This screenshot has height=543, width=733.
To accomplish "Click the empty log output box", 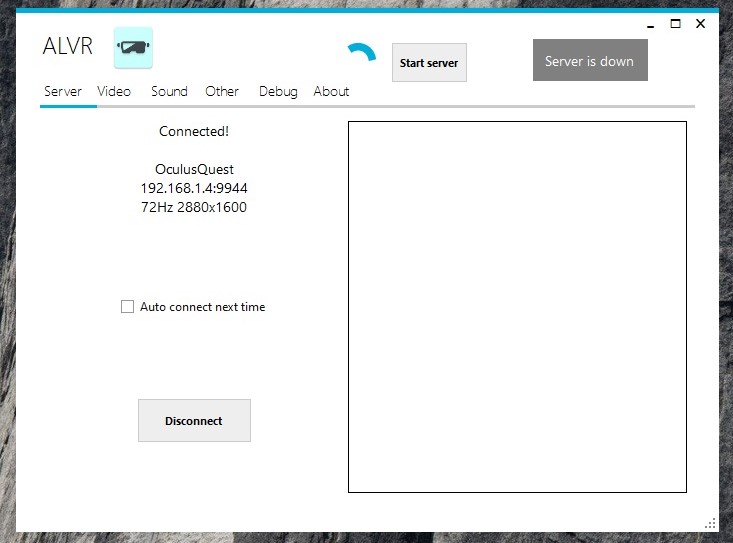I will [517, 307].
